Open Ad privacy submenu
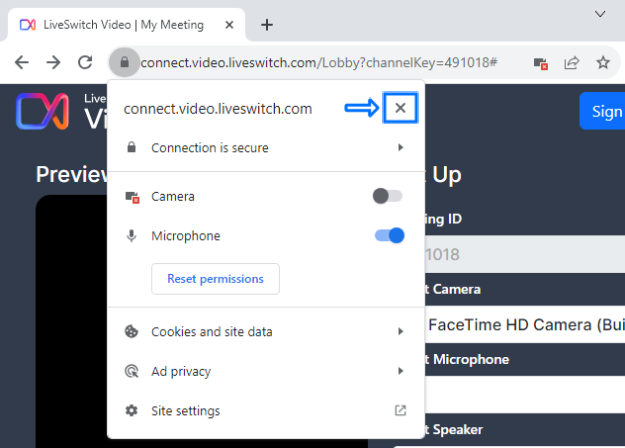This screenshot has height=448, width=625. (x=266, y=371)
